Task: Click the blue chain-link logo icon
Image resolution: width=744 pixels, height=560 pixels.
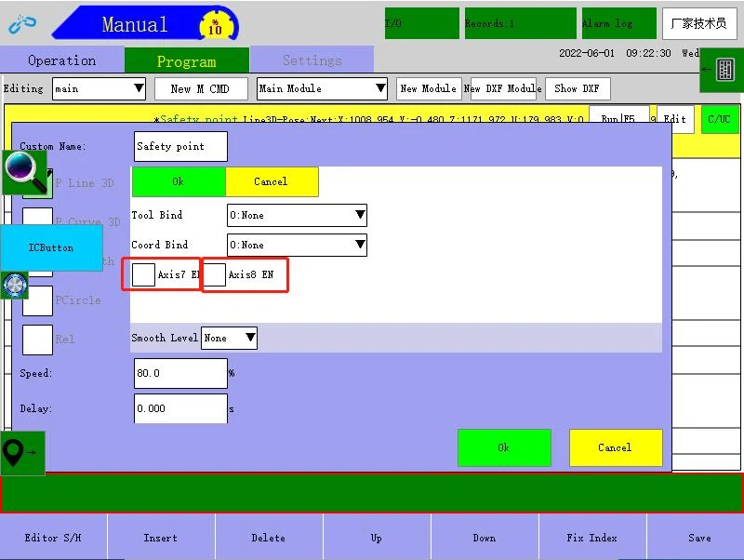Action: click(x=22, y=23)
